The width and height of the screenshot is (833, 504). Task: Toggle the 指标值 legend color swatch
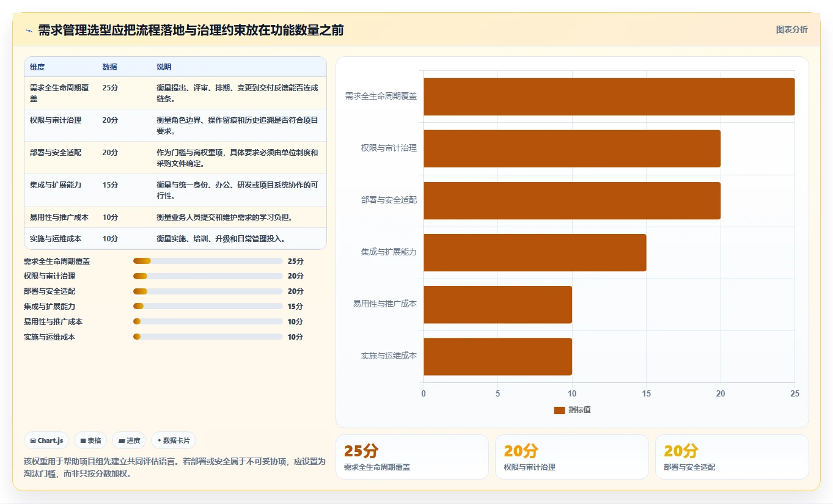coord(559,410)
